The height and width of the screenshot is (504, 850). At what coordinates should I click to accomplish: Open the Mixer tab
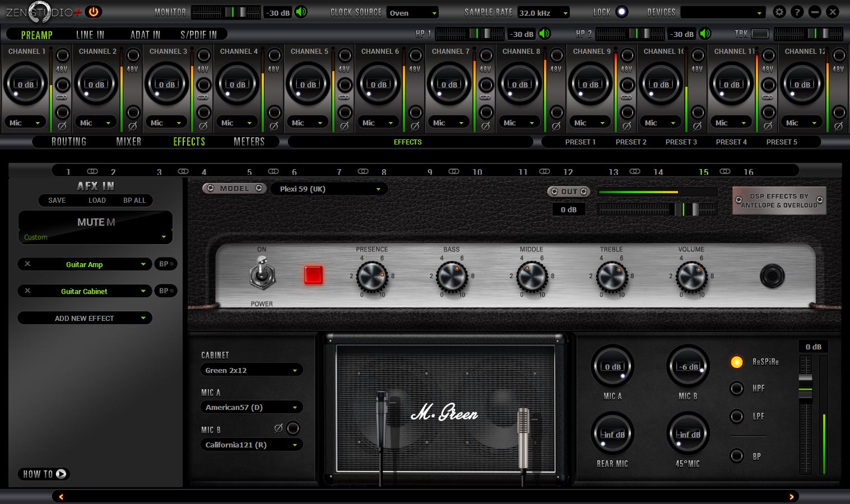(x=129, y=142)
